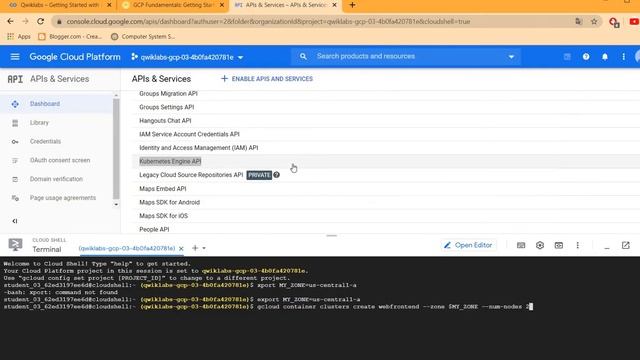This screenshot has height=360, width=640.
Task: Click the Page usage agreements icon
Action: [x=15, y=198]
